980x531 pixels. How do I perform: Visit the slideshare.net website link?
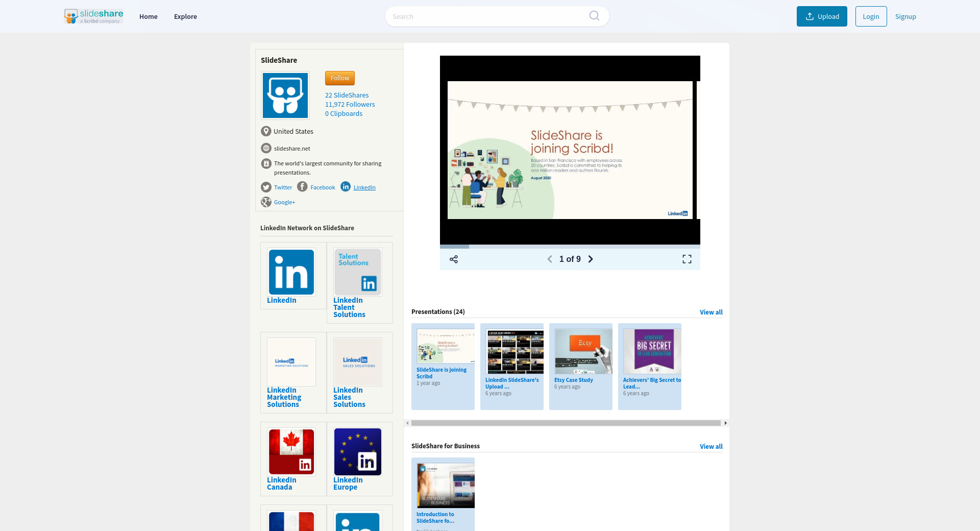[x=292, y=149]
